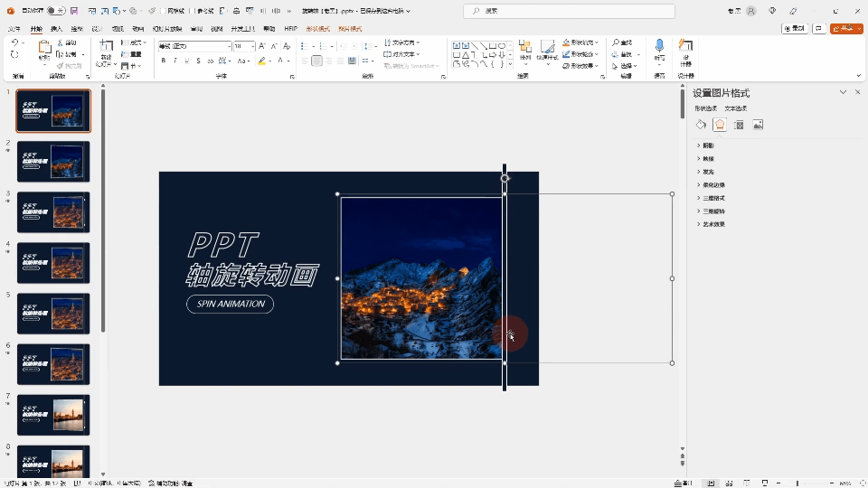Select slide 3 thumbnail

[53, 212]
